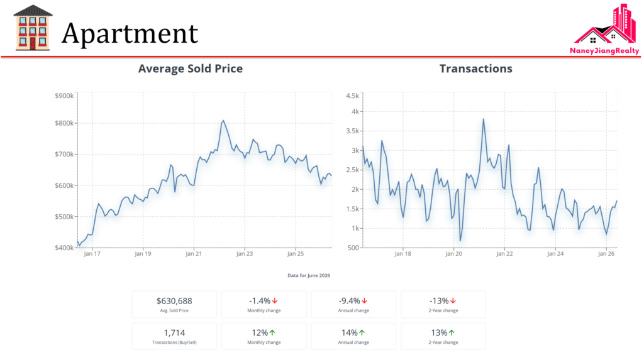Click the apartment building icon

coord(33,28)
